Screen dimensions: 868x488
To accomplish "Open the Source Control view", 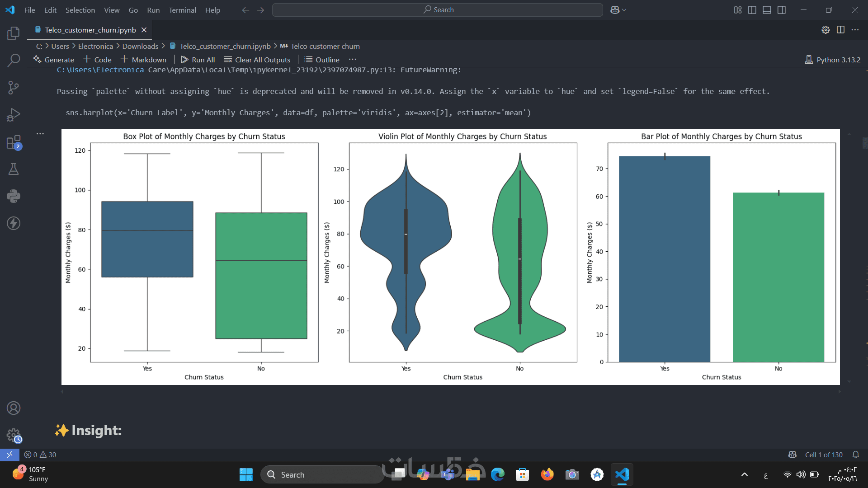I will (x=14, y=87).
